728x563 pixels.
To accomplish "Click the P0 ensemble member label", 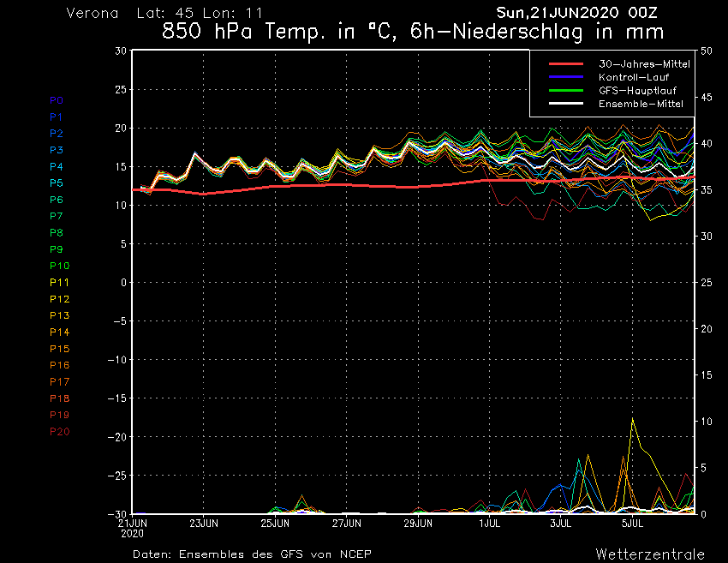I will (x=57, y=100).
